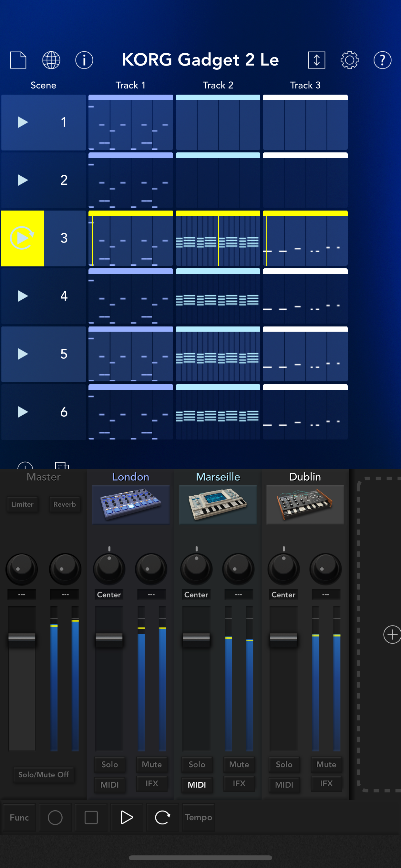This screenshot has width=401, height=868.
Task: Open the London drum machine gadget
Action: [131, 504]
